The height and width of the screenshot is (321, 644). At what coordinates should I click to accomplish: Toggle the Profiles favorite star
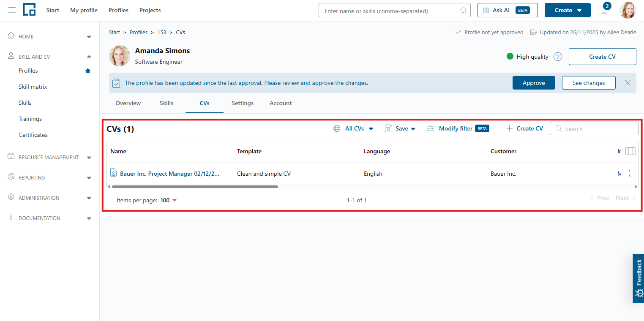pos(88,71)
